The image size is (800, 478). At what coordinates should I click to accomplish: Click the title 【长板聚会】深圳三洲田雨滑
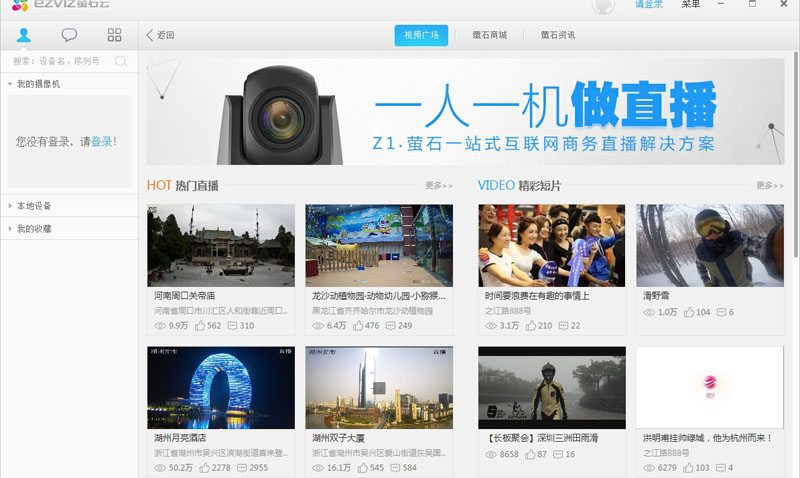541,438
